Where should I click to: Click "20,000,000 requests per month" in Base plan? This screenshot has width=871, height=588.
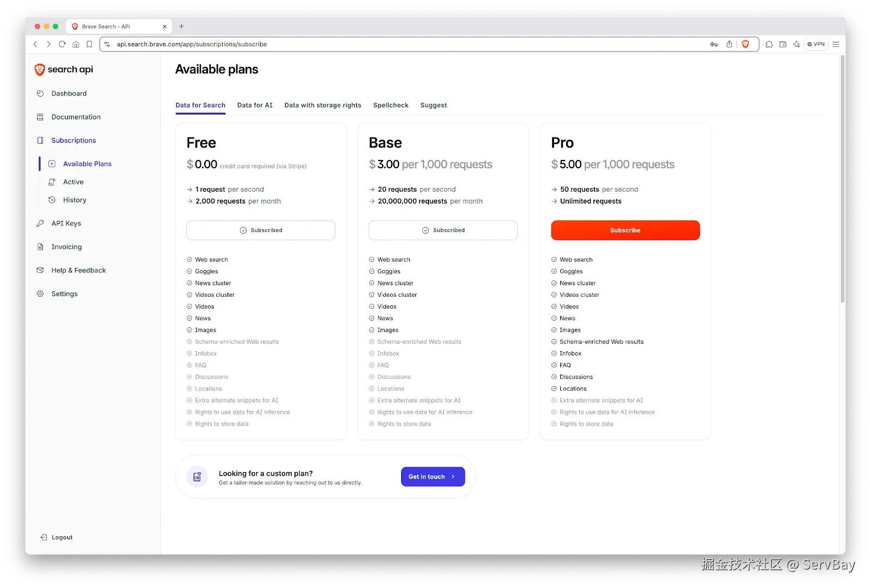click(430, 201)
